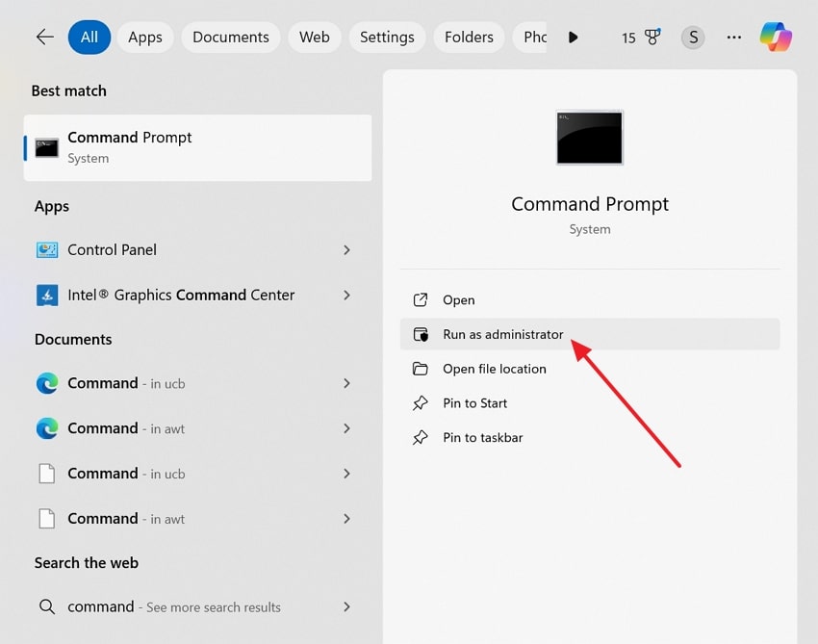Click Edge icon of first Command in awt
The image size is (818, 644).
(x=47, y=428)
